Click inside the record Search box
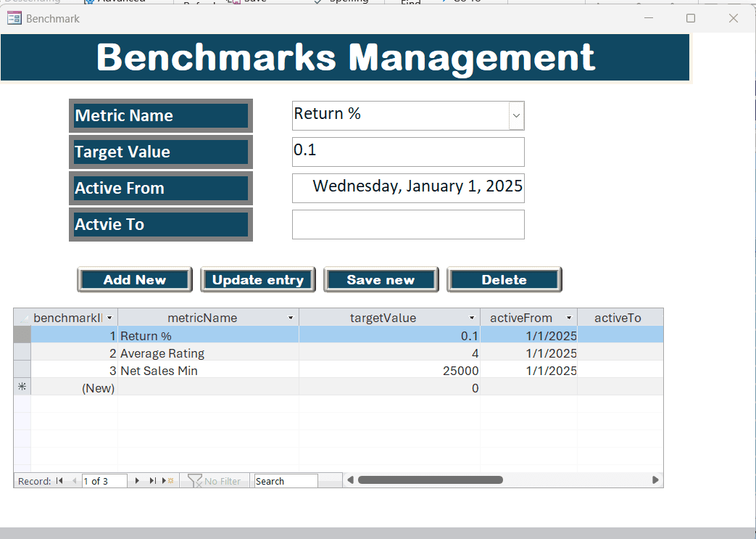This screenshot has width=756, height=539. coord(285,480)
